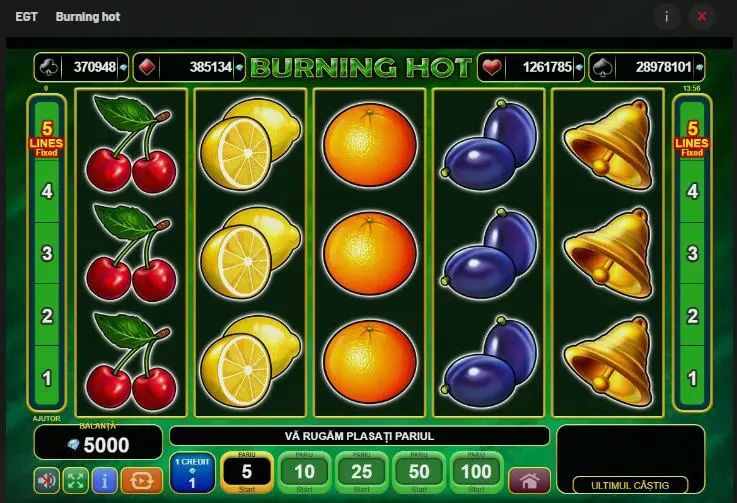The image size is (737, 503).
Task: Choose the 50 bet start button
Action: tap(419, 472)
